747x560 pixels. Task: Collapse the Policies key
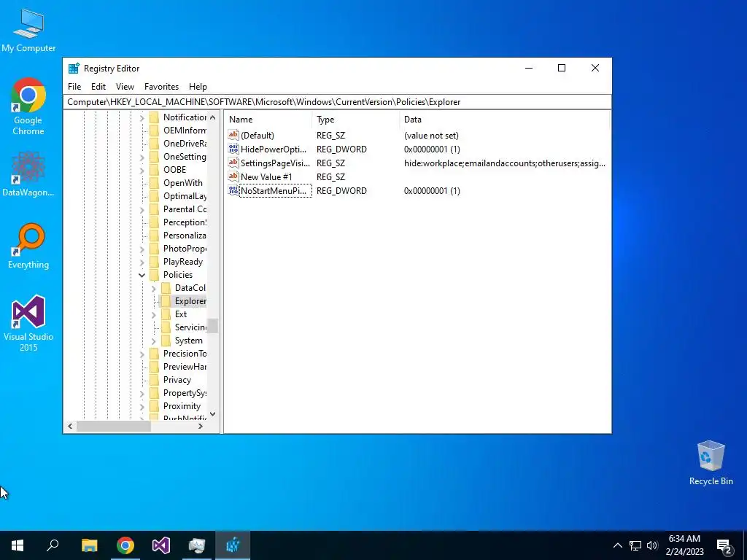point(142,275)
